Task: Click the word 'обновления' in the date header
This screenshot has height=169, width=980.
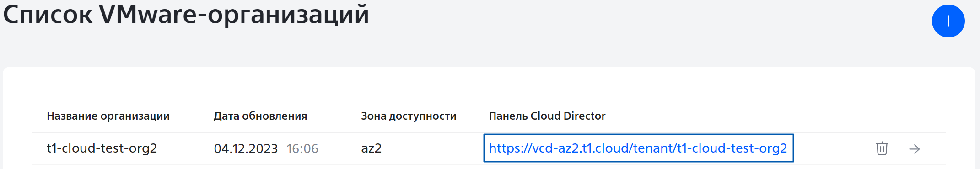Action: (275, 116)
